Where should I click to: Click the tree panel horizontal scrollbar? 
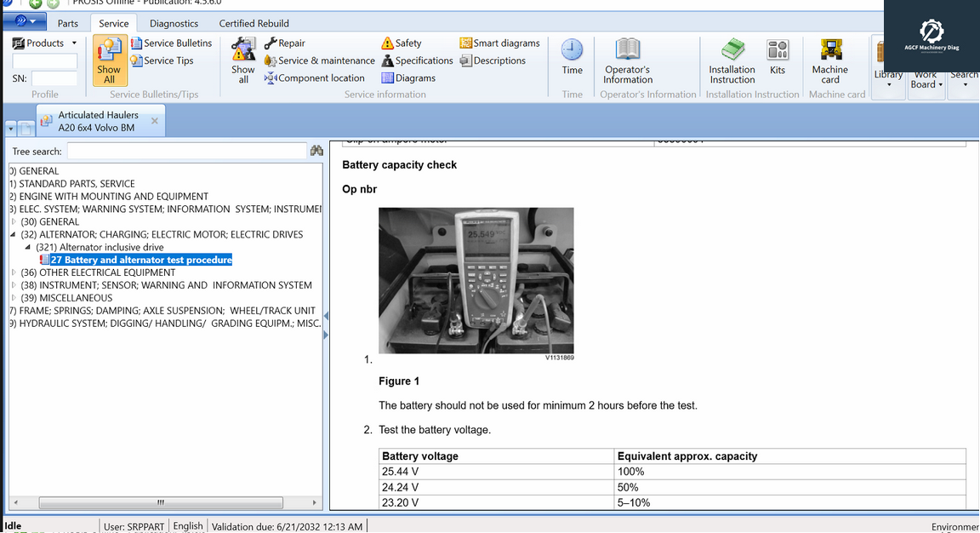coord(160,502)
